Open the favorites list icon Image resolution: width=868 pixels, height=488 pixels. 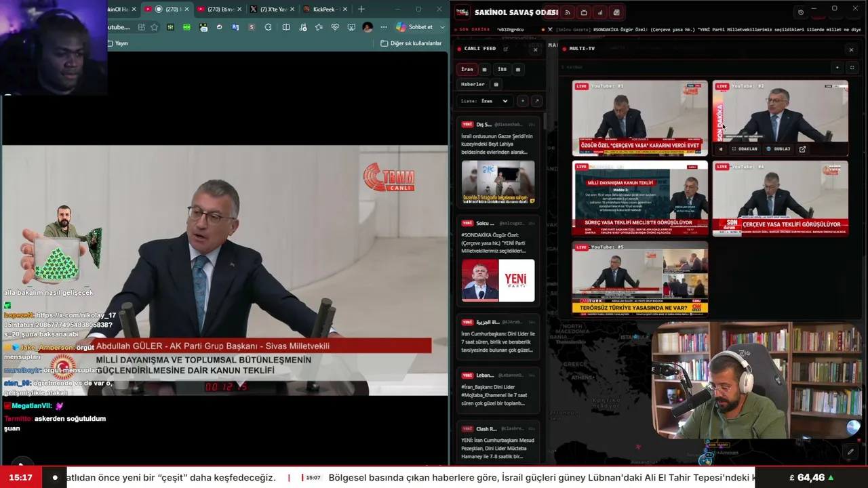pos(319,27)
